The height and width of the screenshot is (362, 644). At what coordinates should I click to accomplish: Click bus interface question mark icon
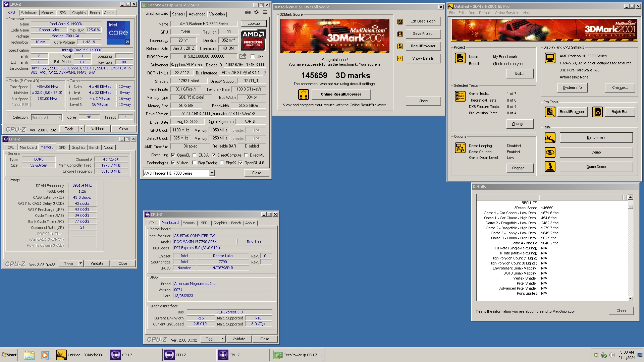265,73
